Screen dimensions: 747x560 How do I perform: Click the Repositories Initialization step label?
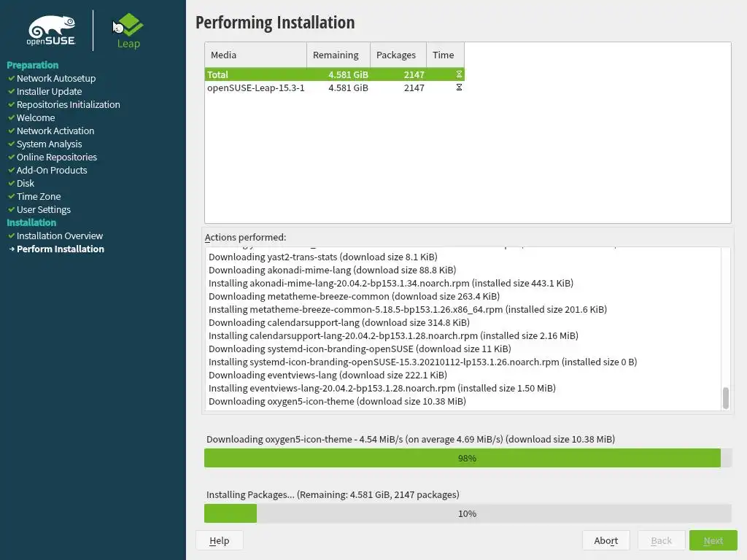coord(68,104)
